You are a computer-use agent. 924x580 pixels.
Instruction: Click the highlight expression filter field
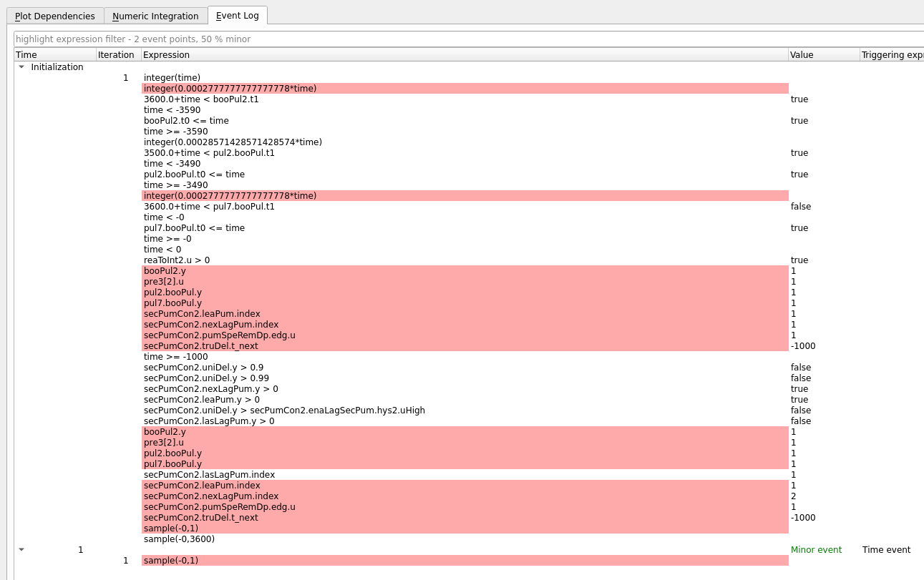tap(286, 39)
